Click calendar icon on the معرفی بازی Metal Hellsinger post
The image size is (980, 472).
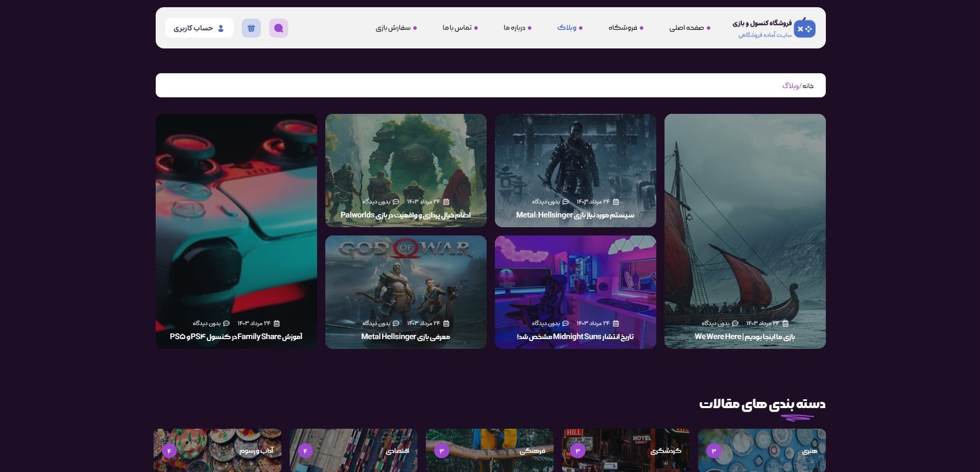tap(446, 323)
